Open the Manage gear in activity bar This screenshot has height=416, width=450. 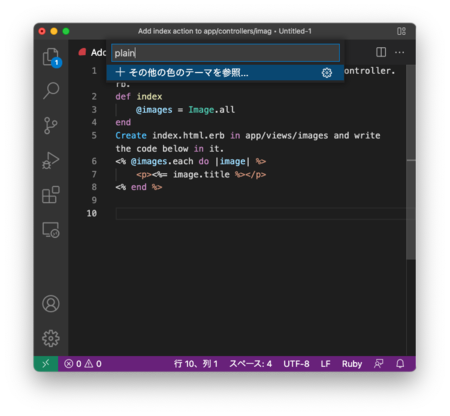[51, 338]
